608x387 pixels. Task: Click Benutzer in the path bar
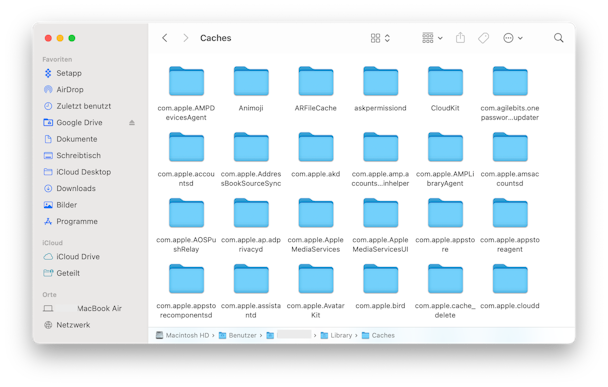coord(238,335)
